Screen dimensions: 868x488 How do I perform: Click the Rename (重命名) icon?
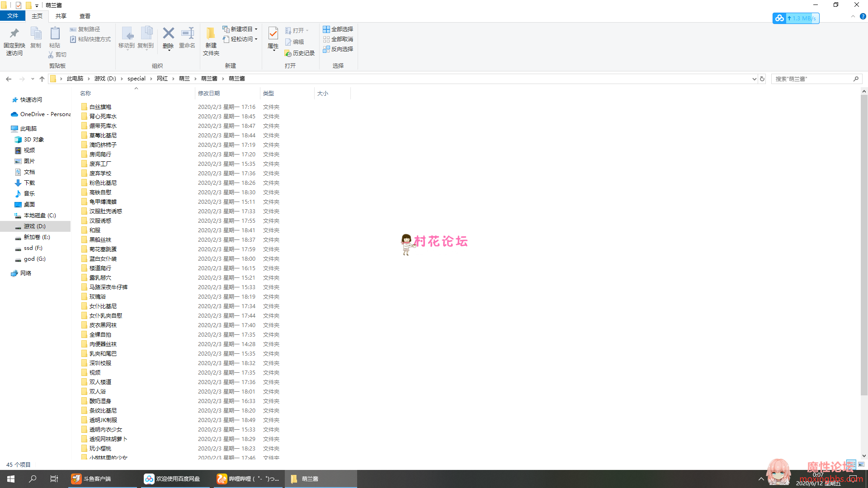click(x=187, y=33)
